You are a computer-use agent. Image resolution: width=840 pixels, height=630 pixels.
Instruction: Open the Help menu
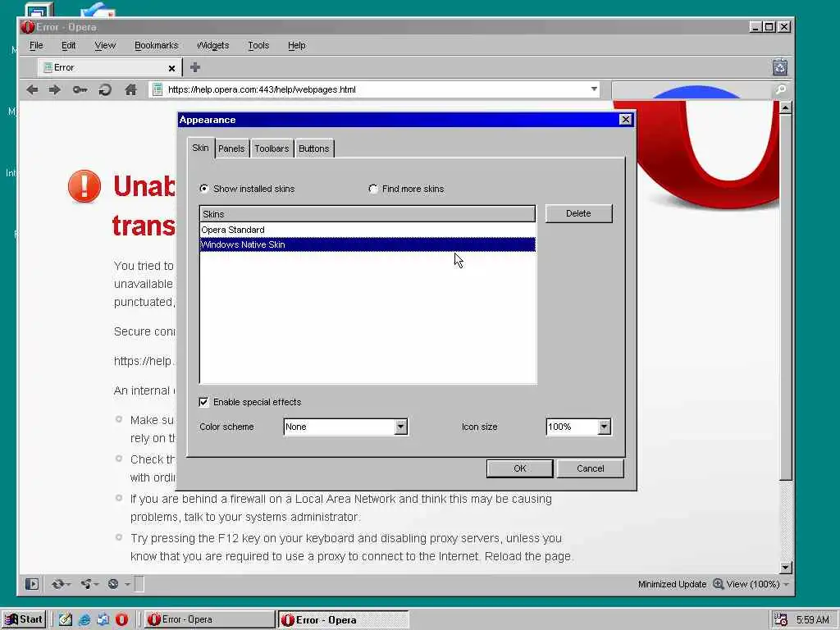click(x=297, y=46)
